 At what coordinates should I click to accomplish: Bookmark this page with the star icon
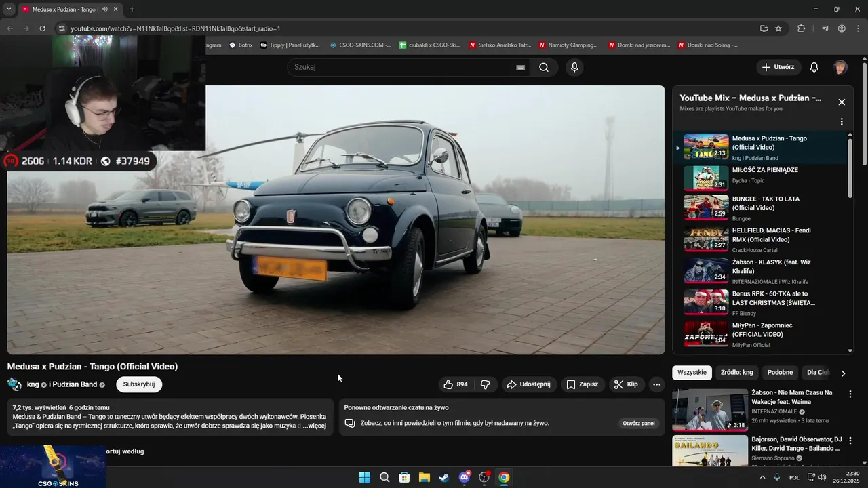coord(778,28)
